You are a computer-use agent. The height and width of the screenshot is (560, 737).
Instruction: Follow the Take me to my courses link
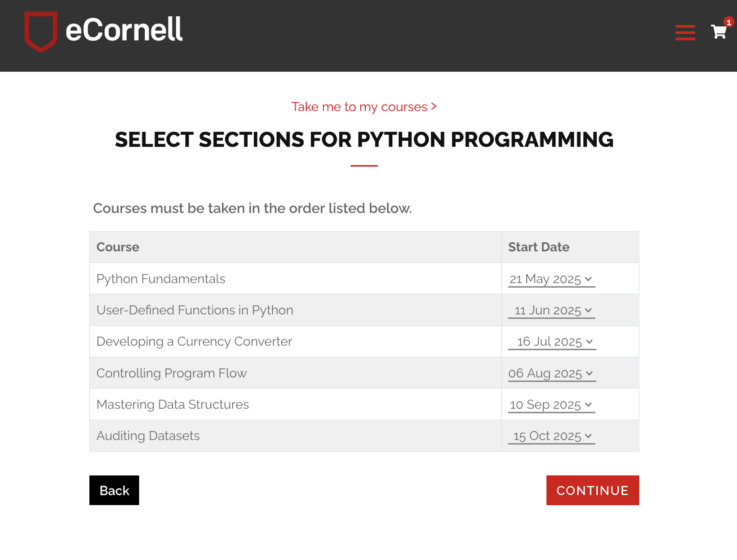364,107
